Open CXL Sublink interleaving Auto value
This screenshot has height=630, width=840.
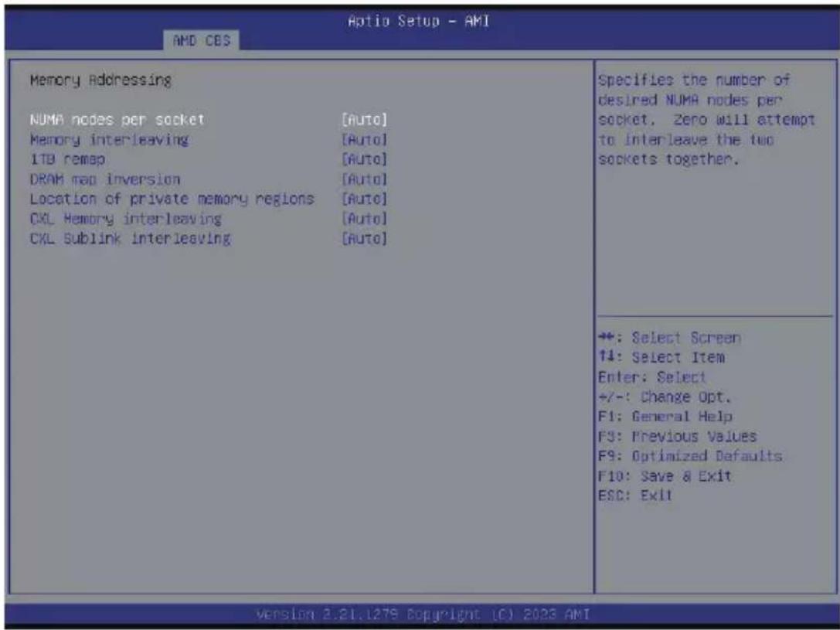click(x=364, y=238)
